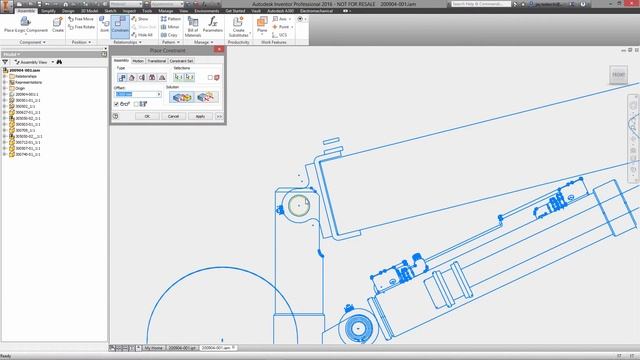Open the Inspect ribbon tab
Image resolution: width=640 pixels, height=360 pixels.
pos(129,11)
